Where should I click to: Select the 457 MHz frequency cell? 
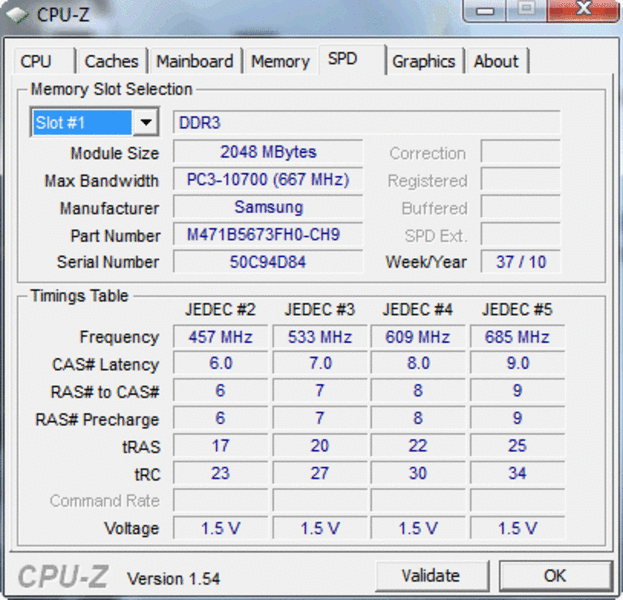point(221,337)
